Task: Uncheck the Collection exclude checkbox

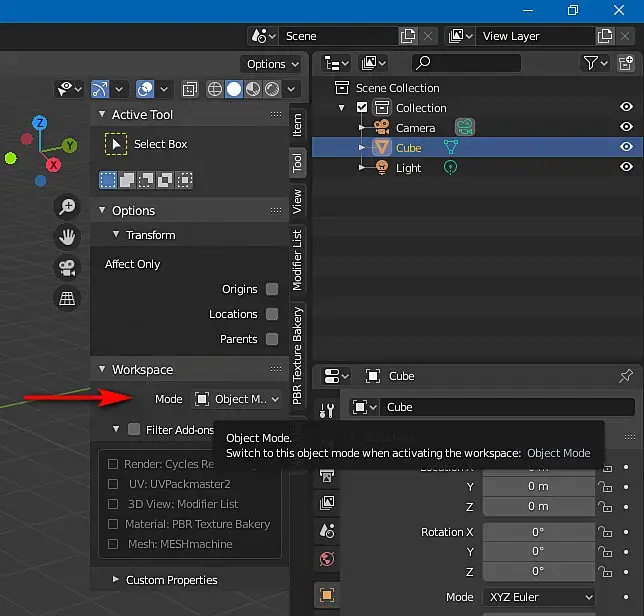Action: point(362,108)
